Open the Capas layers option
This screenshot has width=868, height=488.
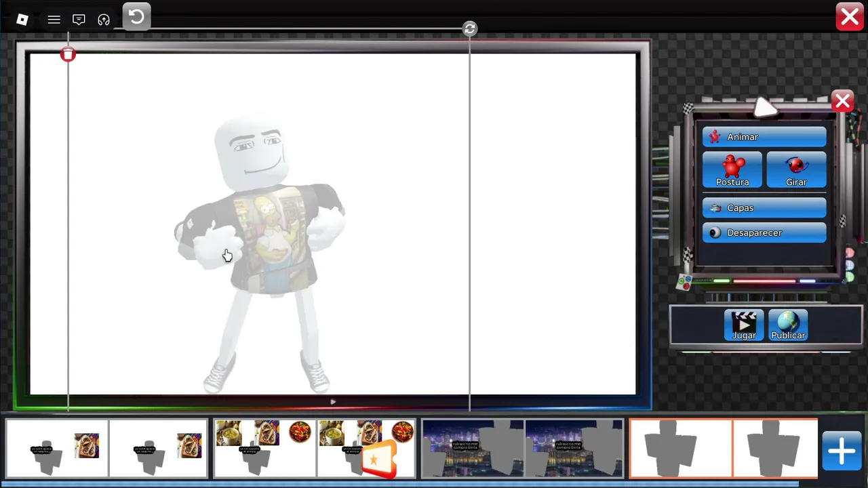764,208
